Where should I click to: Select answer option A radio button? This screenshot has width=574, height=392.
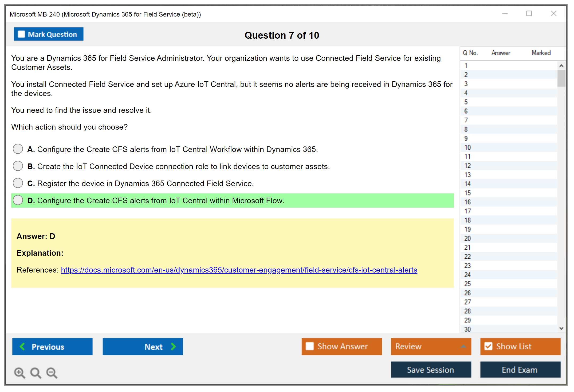[x=18, y=149]
